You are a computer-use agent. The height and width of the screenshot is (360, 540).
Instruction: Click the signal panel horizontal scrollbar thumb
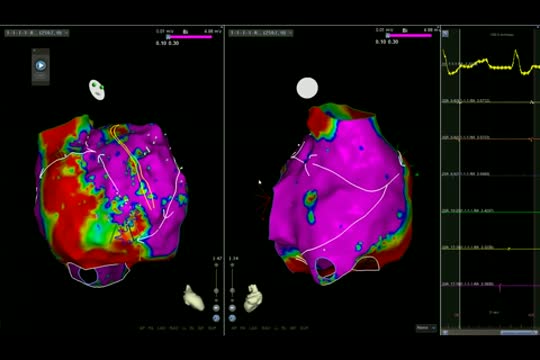[x=519, y=332]
